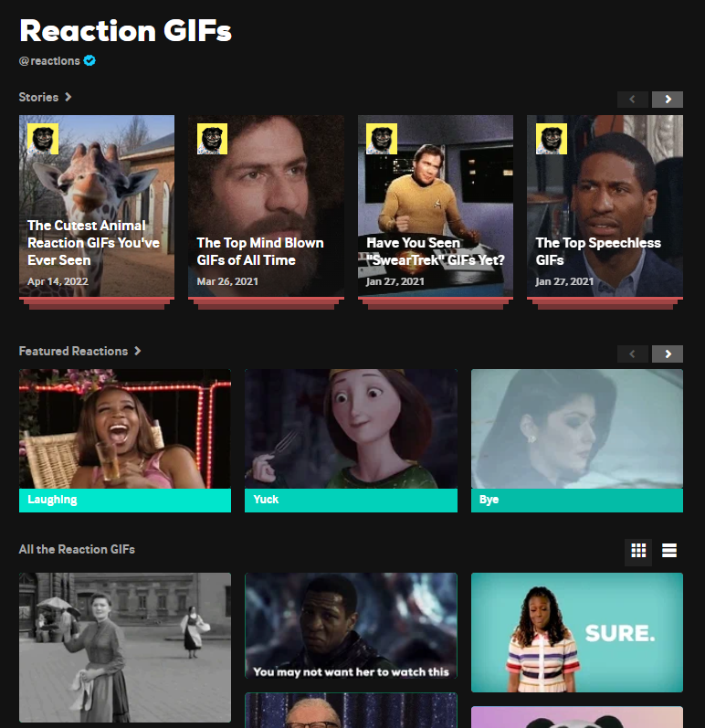Image resolution: width=705 pixels, height=728 pixels.
Task: Click avatar icon on Speechless GIFs story
Action: click(552, 139)
